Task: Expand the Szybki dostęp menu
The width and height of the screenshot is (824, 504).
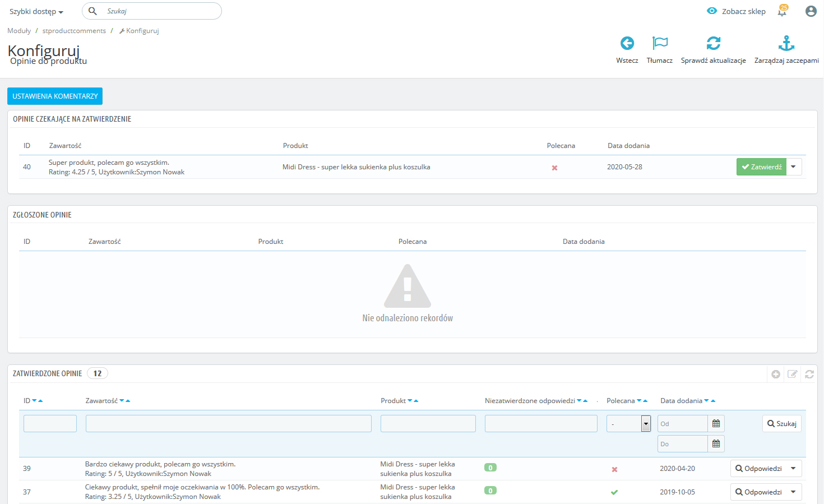Action: pos(36,12)
